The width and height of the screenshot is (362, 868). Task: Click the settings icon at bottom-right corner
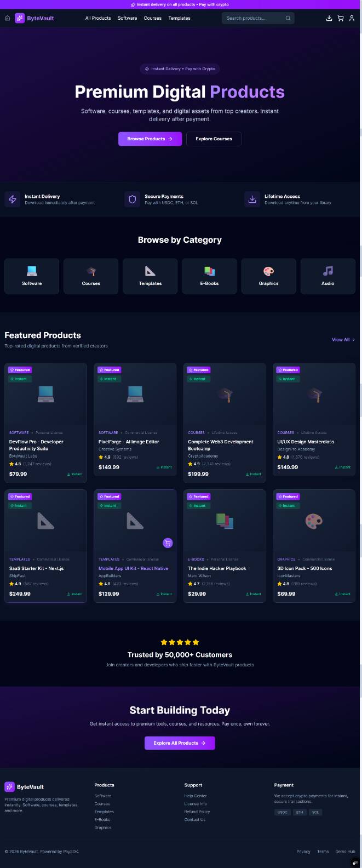(x=355, y=863)
